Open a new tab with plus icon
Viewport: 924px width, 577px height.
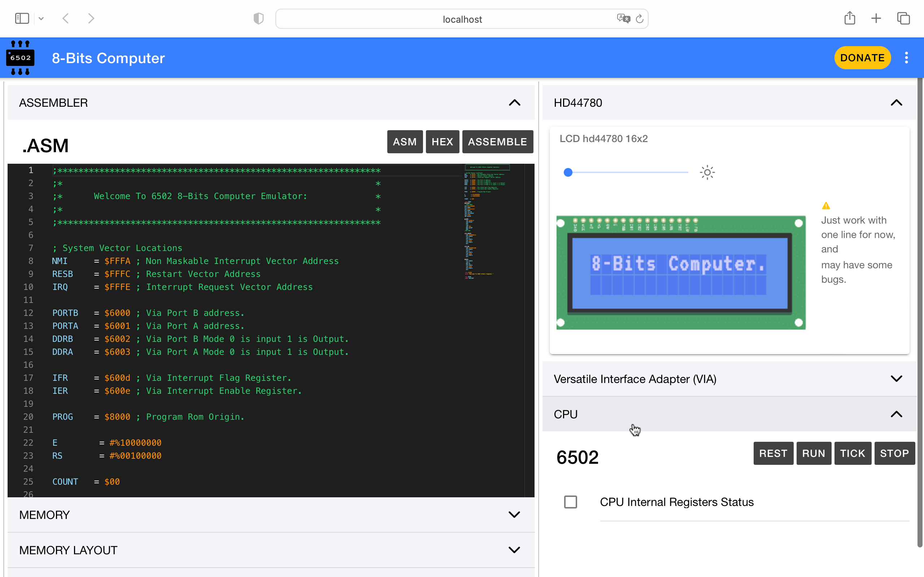coord(876,18)
